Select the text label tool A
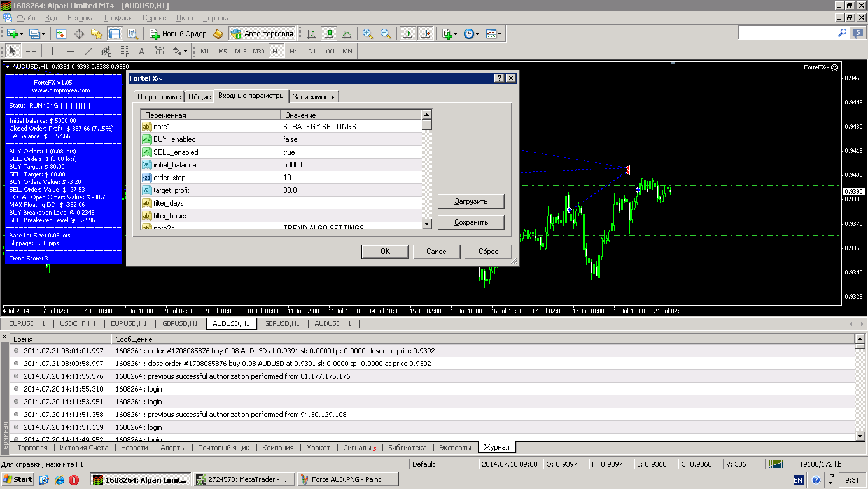Image resolution: width=868 pixels, height=489 pixels. coord(141,51)
